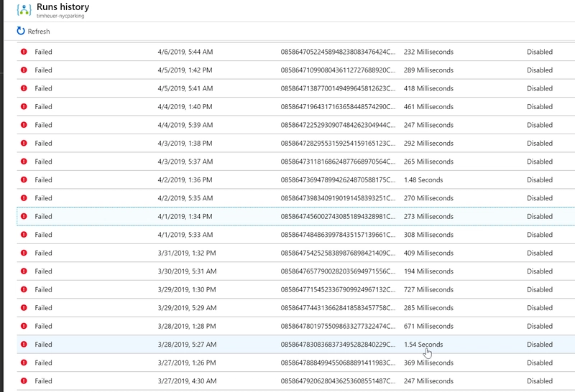Click failed icon on 4/4/2019 1:40 PM row
Screen dimensions: 575x392
[24, 107]
